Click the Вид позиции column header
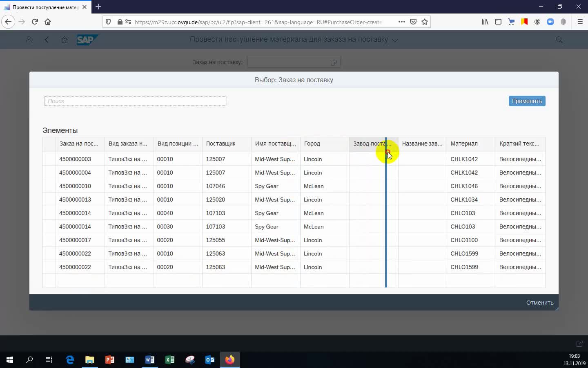The width and height of the screenshot is (588, 368). pyautogui.click(x=178, y=144)
